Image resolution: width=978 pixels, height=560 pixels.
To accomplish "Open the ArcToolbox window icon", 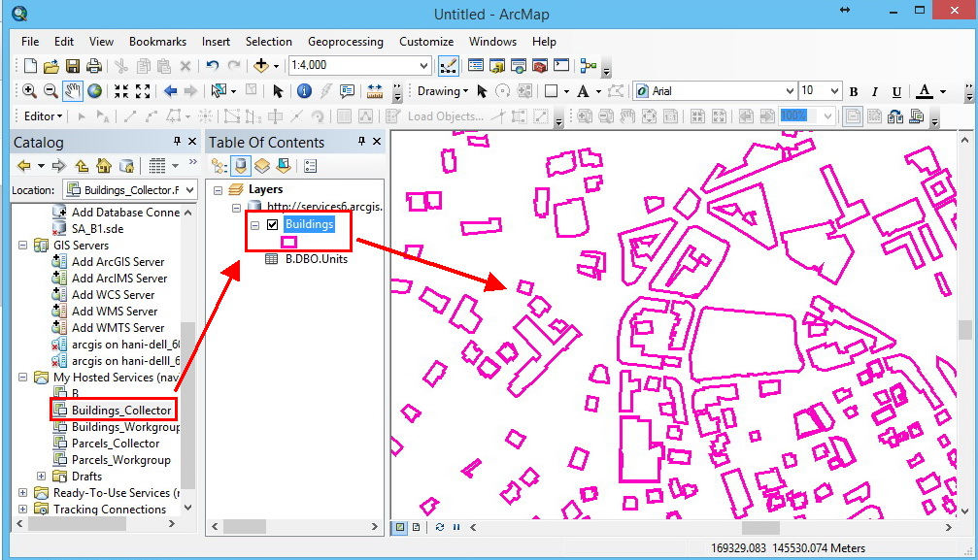I will click(540, 65).
